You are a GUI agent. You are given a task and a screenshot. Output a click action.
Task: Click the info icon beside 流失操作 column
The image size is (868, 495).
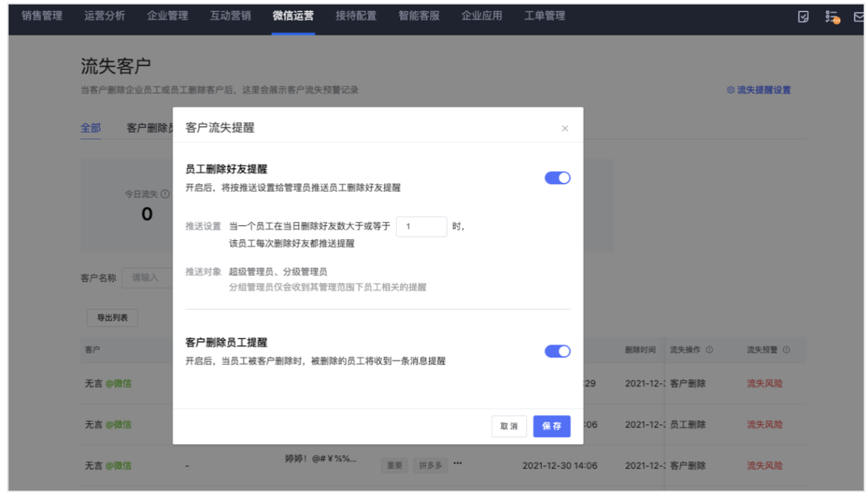click(x=709, y=350)
